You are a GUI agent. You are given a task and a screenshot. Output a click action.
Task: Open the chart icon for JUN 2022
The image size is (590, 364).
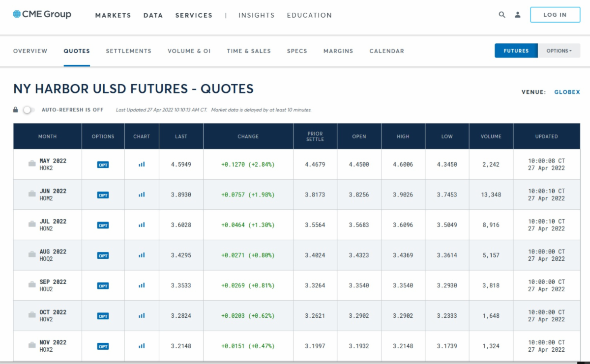pos(142,195)
